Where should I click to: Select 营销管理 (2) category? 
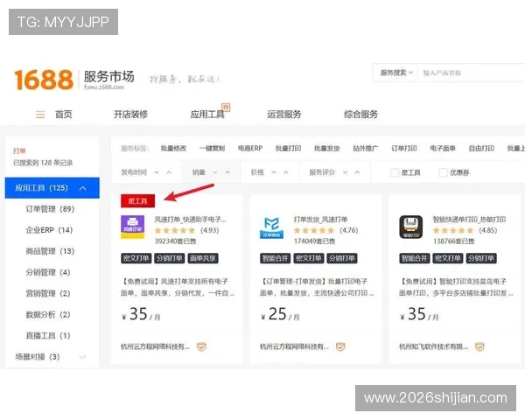pos(48,293)
